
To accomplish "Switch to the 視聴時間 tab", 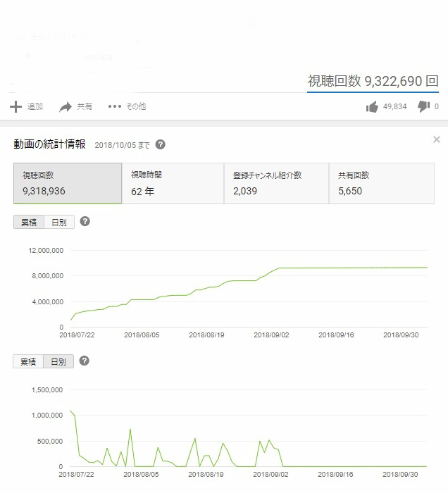I will (x=173, y=183).
